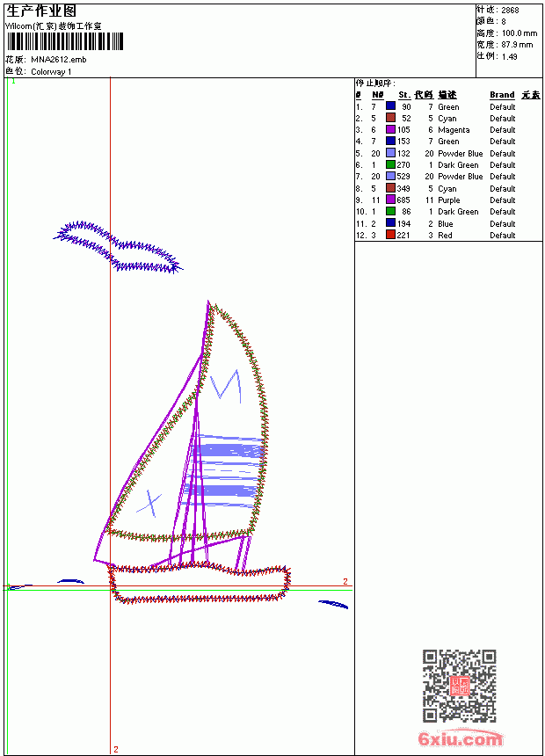Select the brown Cyan swatch in row 2

click(x=390, y=118)
